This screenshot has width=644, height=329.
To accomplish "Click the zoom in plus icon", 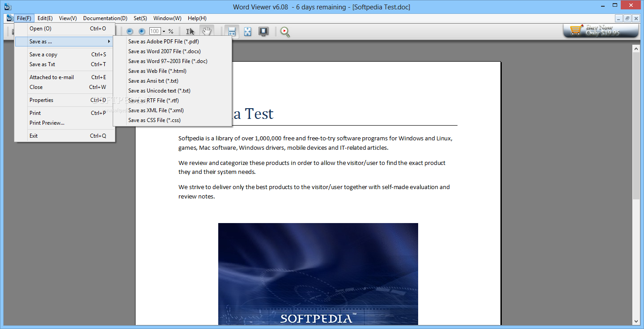I will [142, 31].
